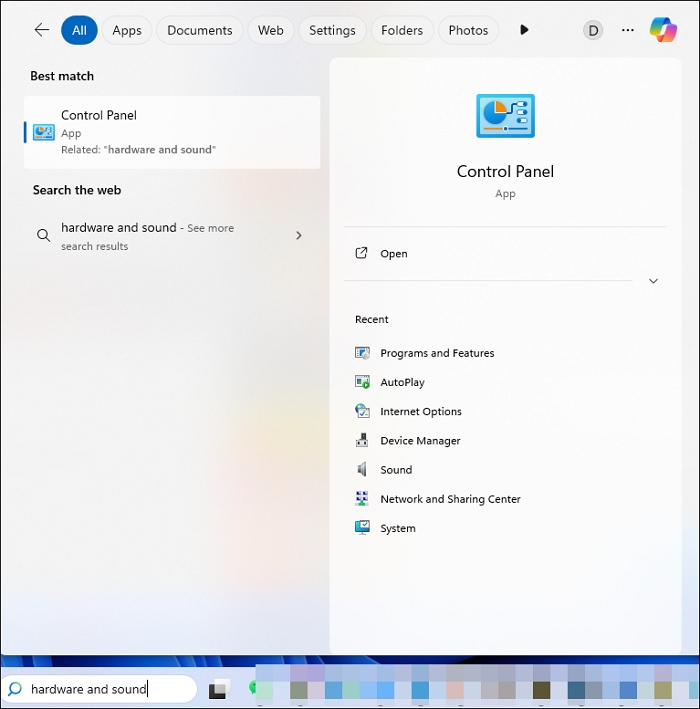
Task: Click Open to launch Control Panel
Action: pos(394,254)
